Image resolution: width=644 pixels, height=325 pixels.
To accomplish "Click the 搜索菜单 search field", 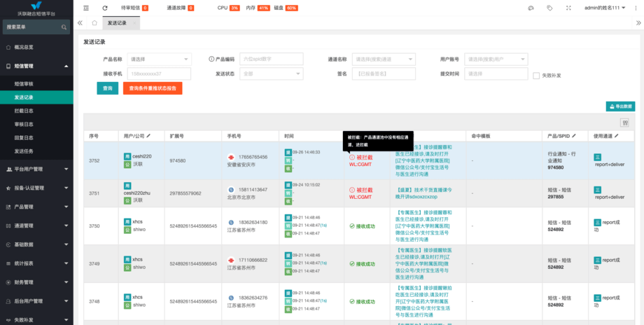I will 36,27.
